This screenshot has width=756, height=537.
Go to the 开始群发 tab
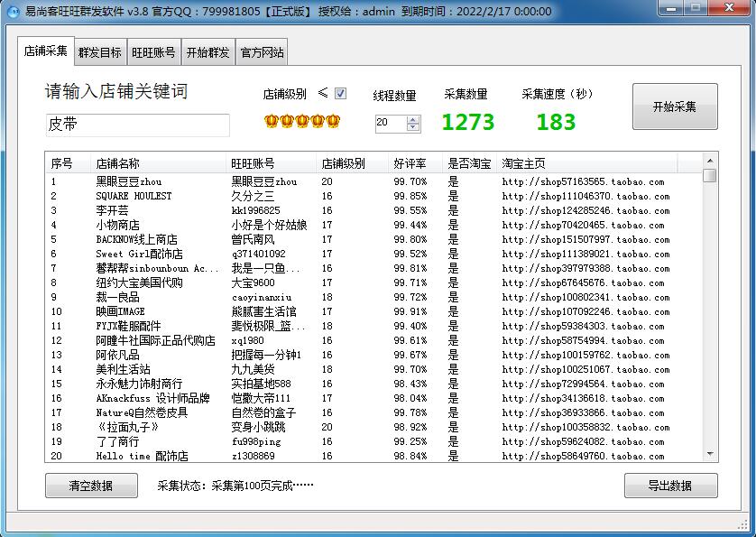point(207,52)
